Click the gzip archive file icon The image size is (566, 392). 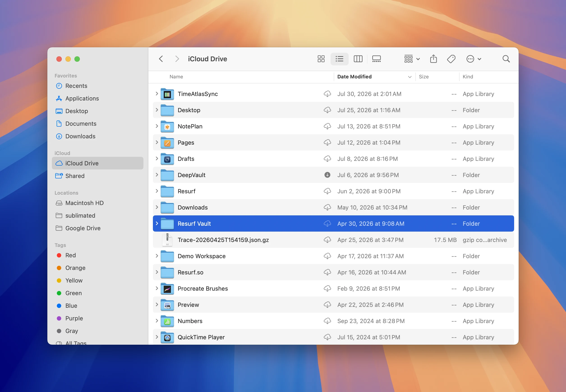[167, 240]
